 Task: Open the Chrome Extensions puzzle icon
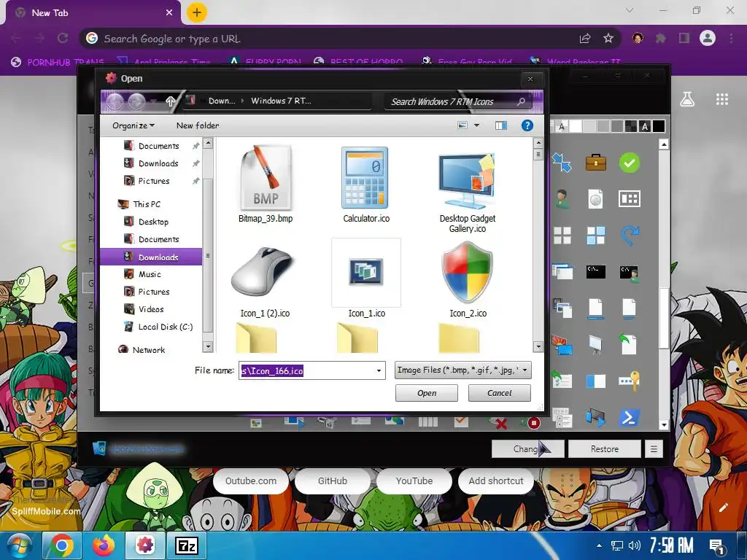pos(660,38)
